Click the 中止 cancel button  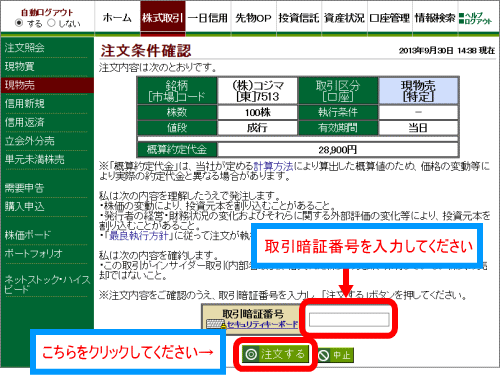click(335, 355)
